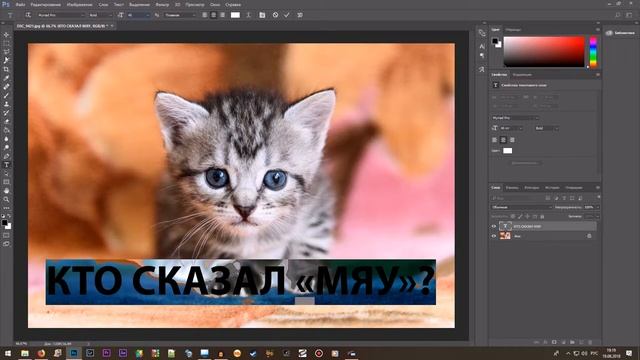Select the Clone Stamp tool

coord(6,104)
